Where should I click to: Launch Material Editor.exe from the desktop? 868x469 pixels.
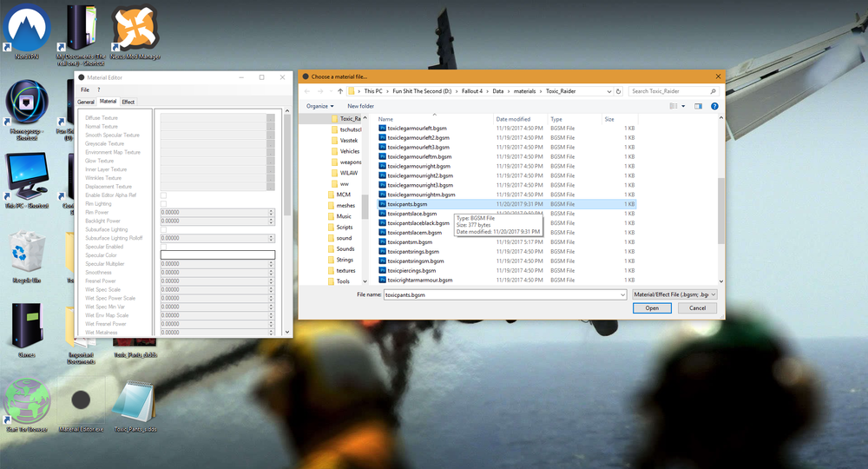tap(81, 404)
